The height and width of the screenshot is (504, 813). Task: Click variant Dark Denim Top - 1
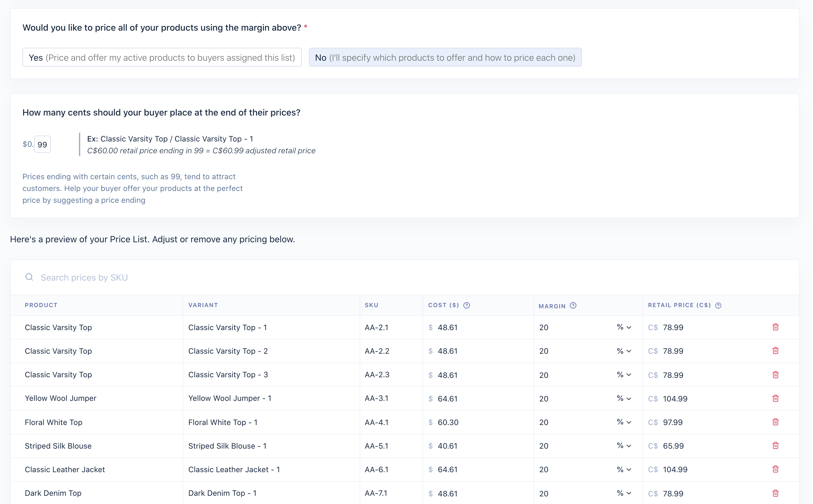click(222, 493)
